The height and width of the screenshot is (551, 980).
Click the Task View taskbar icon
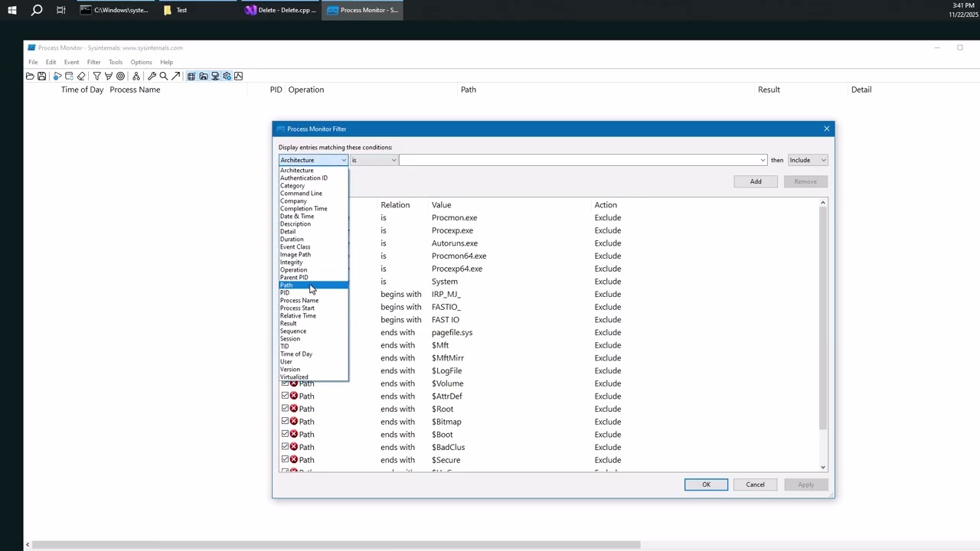click(61, 10)
